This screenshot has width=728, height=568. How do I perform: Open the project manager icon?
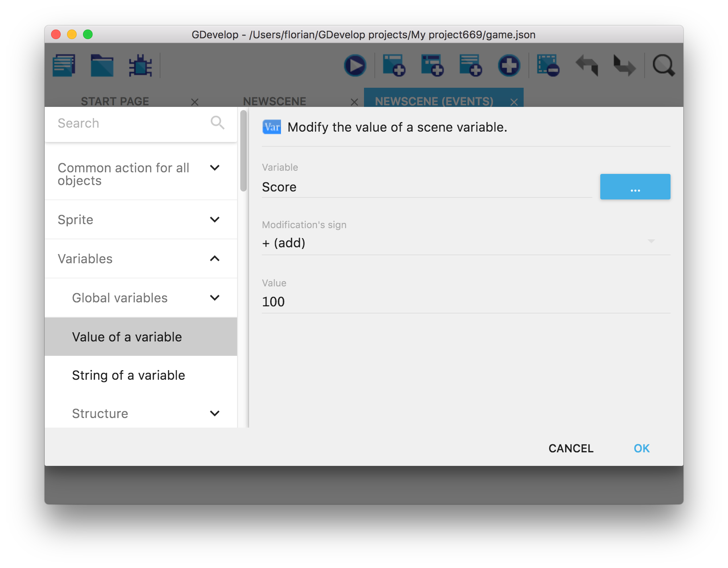[x=64, y=66]
